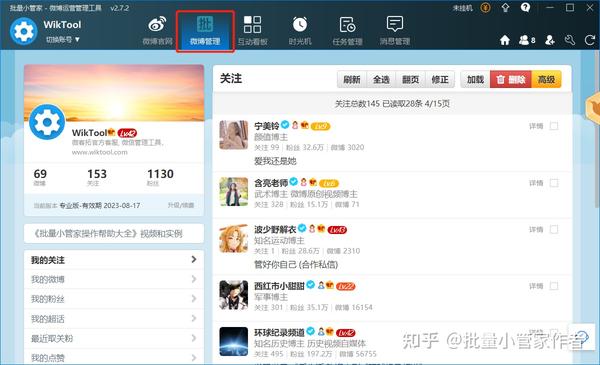Image resolution: width=600 pixels, height=365 pixels.
Task: Click the home icon in the header
Action: click(x=505, y=40)
